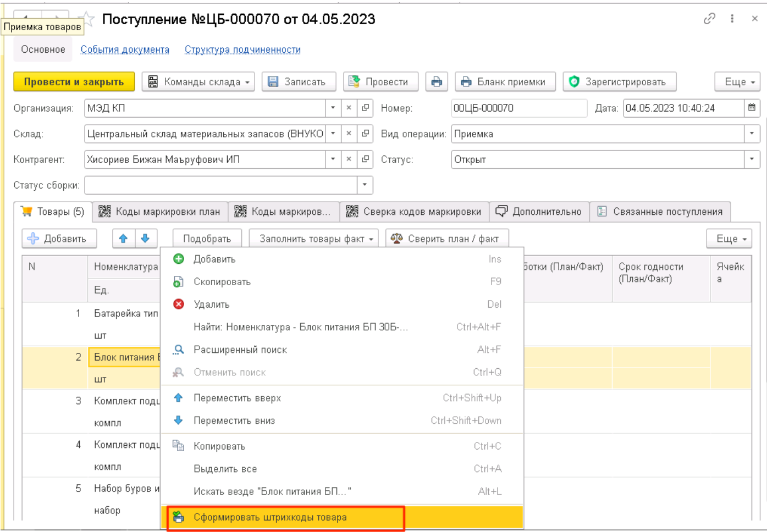Click the Зарегистрировать button

click(x=619, y=82)
